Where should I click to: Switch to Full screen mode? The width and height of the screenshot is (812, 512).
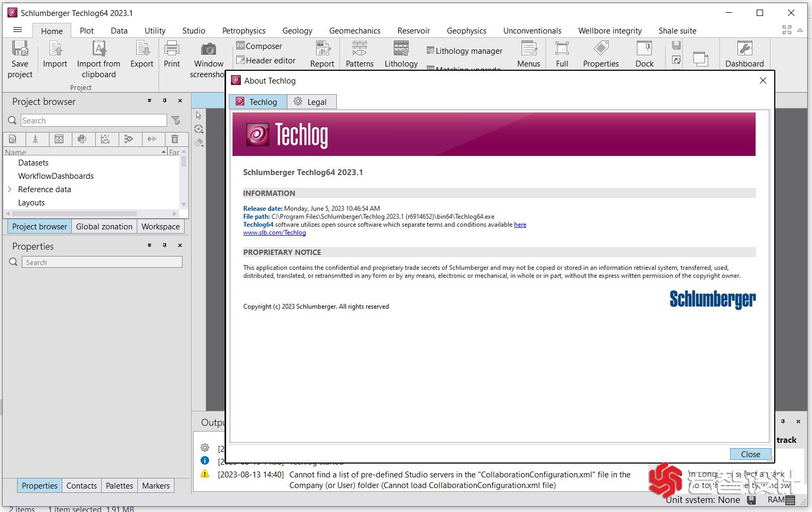coord(562,55)
